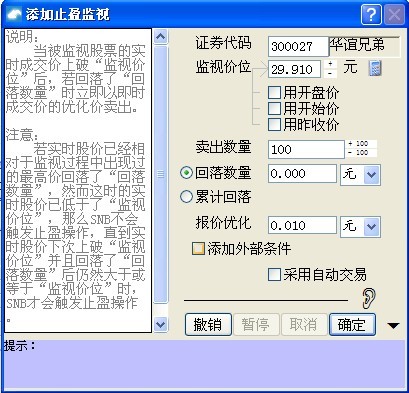Open the calculator icon beside 监视价位
Screen dimensions: 409x393
[375, 68]
